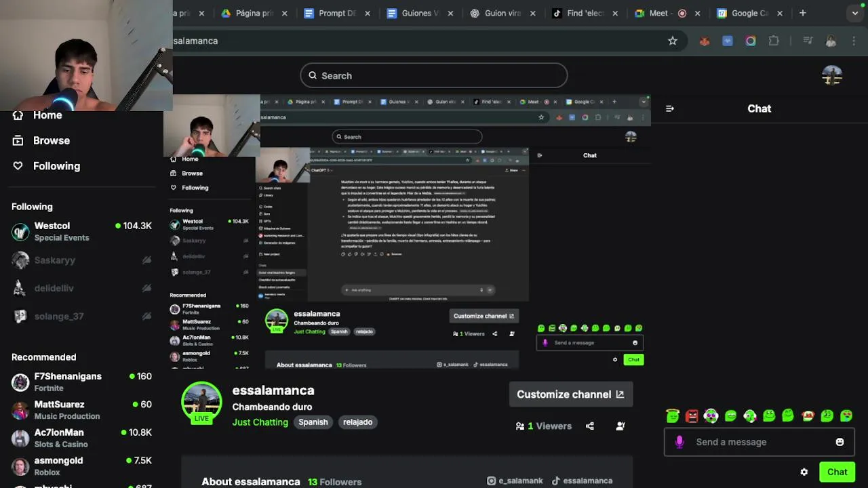The image size is (868, 488).
Task: Click the 13 Followers count
Action: pyautogui.click(x=334, y=482)
